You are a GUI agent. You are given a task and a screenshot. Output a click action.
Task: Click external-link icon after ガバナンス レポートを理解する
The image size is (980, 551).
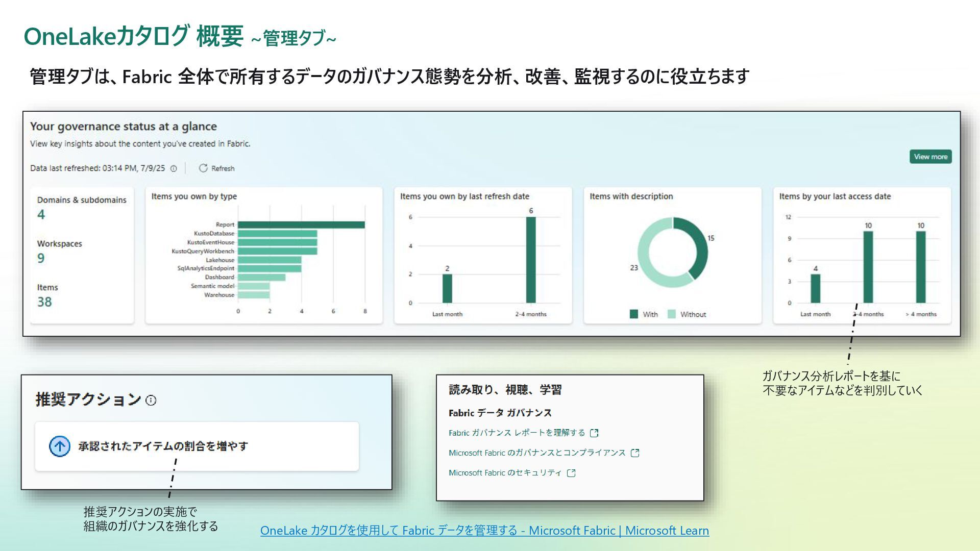click(594, 433)
